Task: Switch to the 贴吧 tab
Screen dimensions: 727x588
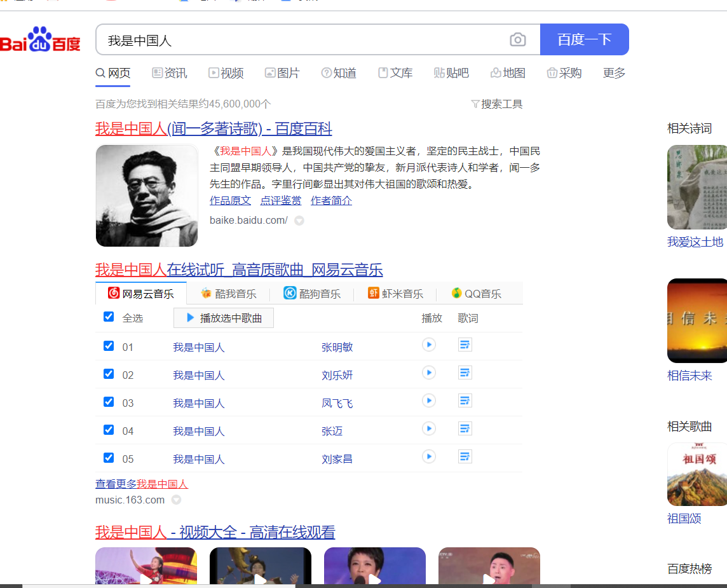Action: coord(452,73)
